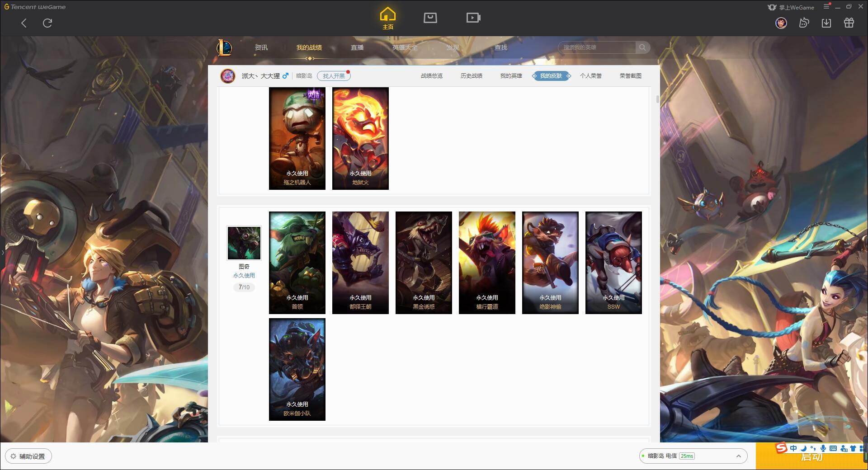Click the Sogou input method S logo
Image resolution: width=868 pixels, height=470 pixels.
(x=782, y=448)
